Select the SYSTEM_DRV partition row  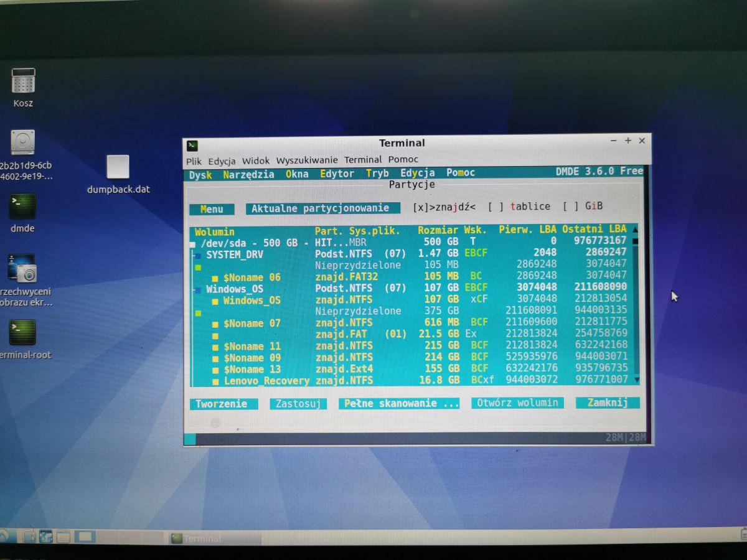411,254
